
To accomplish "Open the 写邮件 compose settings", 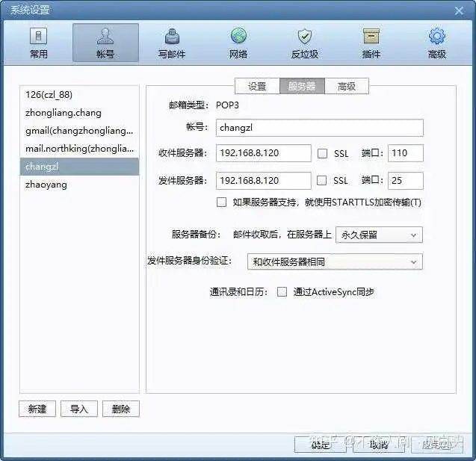I will tap(172, 43).
